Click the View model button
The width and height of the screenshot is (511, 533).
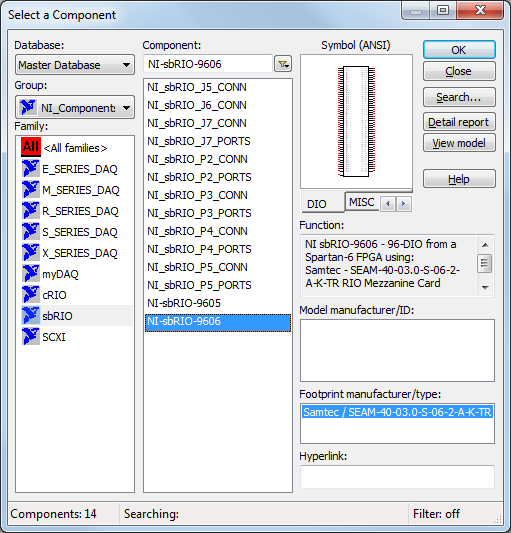tap(459, 143)
